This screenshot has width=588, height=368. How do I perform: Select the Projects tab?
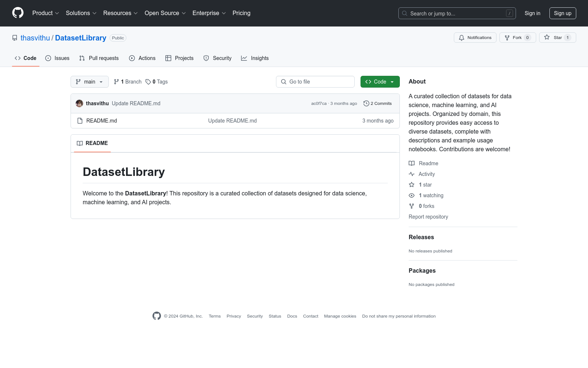point(179,58)
